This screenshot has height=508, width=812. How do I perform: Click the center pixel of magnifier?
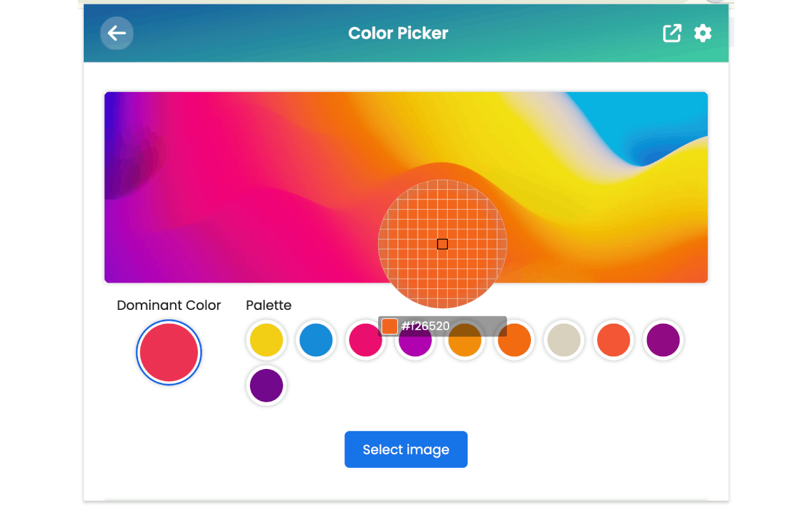tap(443, 244)
